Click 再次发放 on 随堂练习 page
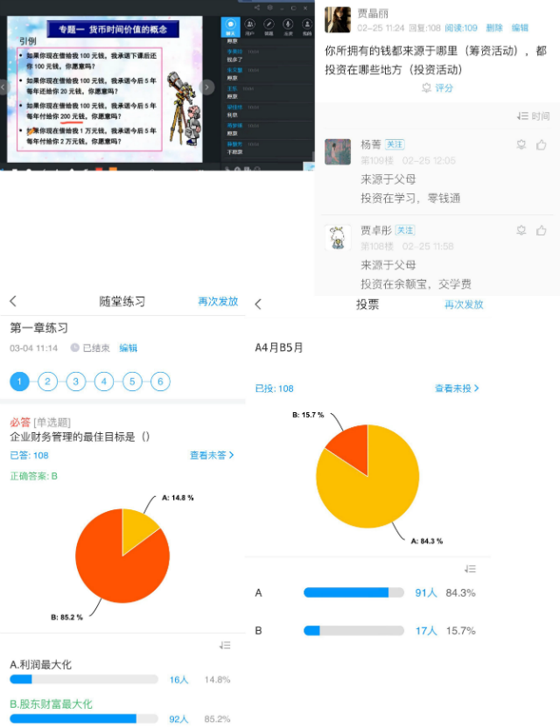 tap(218, 301)
